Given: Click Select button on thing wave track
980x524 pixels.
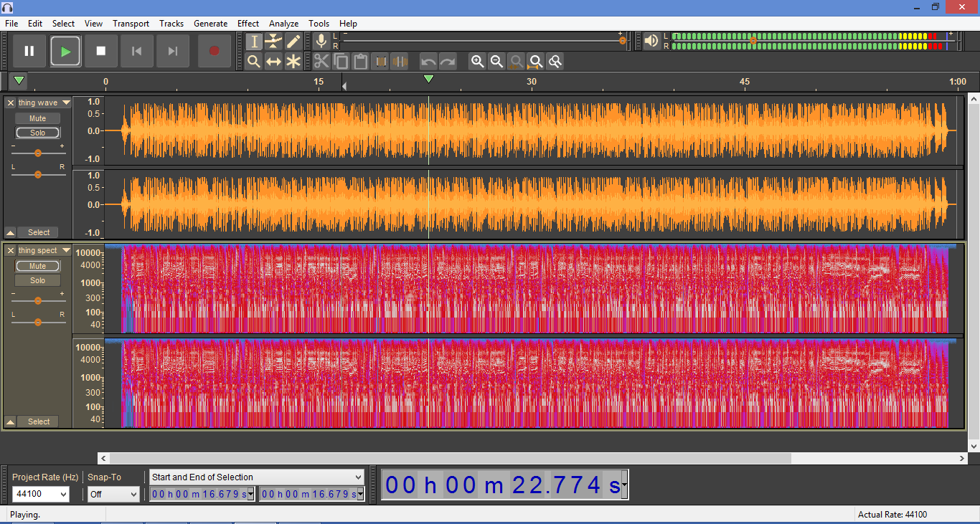Looking at the screenshot, I should [39, 232].
